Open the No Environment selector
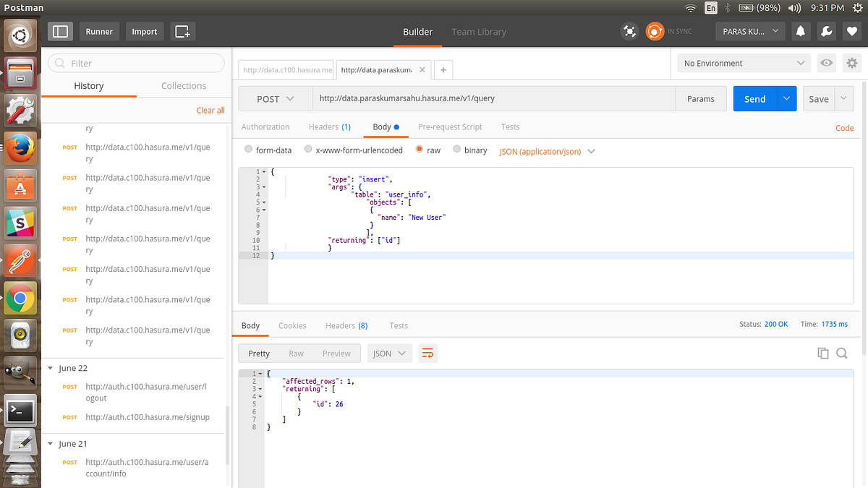Screen dimensions: 868x488 click(743, 63)
